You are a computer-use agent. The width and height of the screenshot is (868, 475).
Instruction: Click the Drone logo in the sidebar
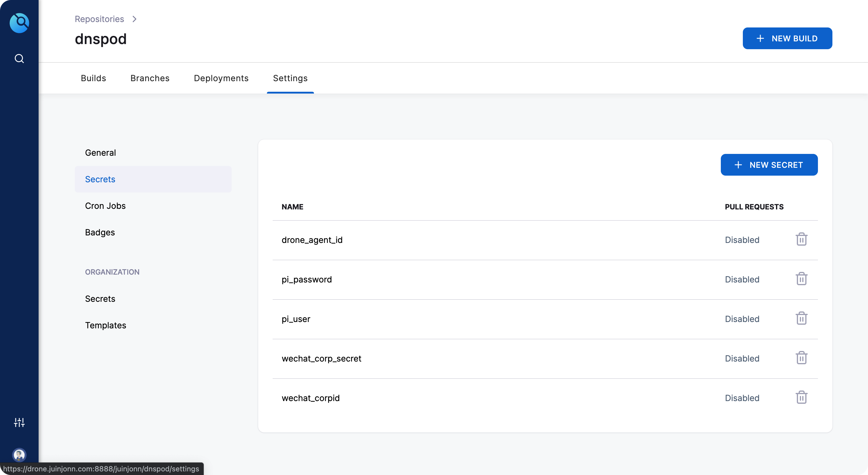click(x=19, y=23)
